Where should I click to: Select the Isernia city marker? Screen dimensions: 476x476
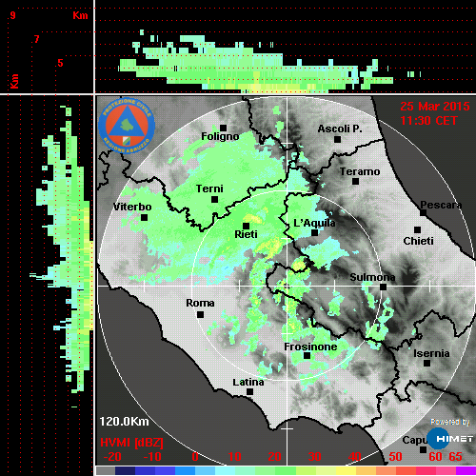click(x=427, y=363)
